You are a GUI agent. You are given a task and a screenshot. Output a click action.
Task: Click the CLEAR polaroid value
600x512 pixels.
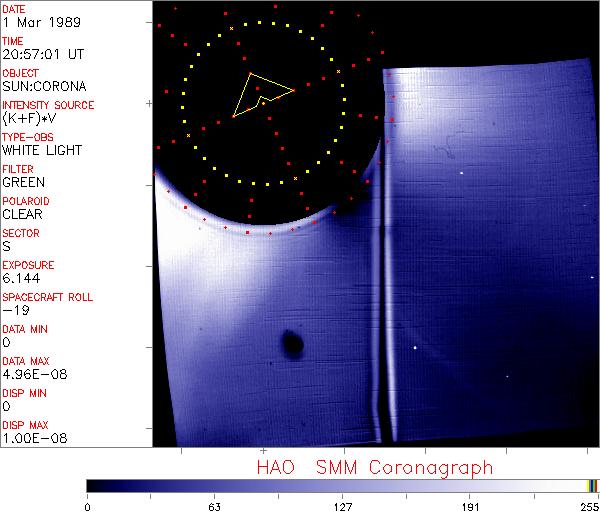point(22,214)
